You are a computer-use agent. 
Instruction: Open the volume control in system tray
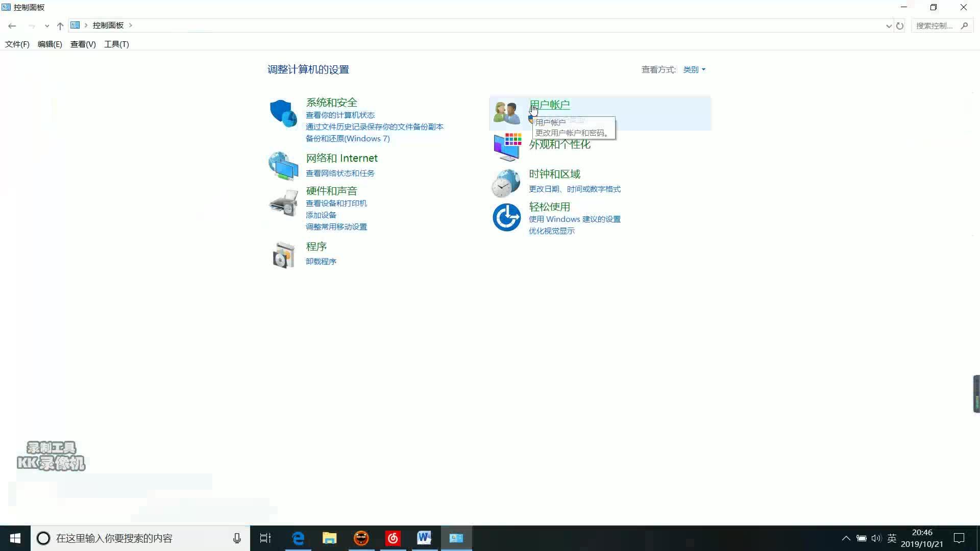coord(876,538)
